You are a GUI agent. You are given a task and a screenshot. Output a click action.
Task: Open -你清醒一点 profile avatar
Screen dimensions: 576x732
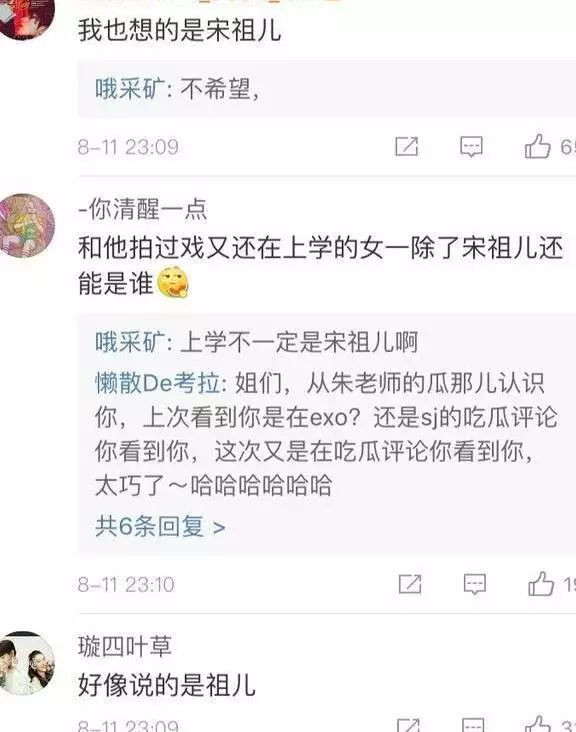coord(25,225)
